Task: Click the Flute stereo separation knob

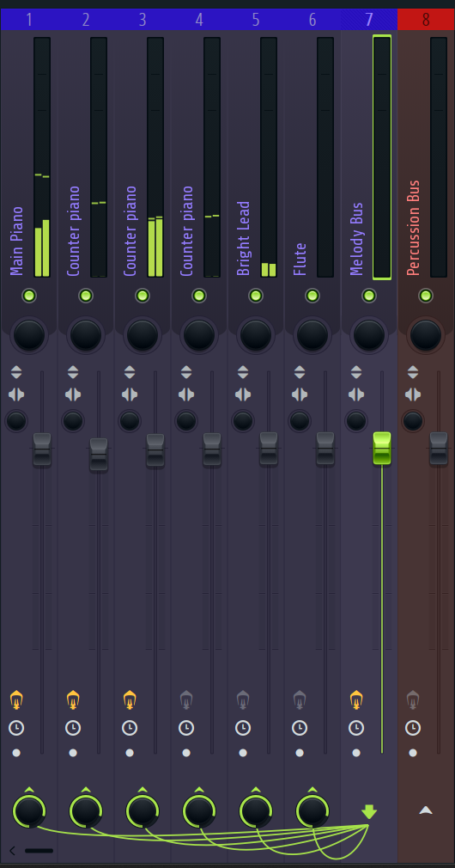Action: point(300,421)
